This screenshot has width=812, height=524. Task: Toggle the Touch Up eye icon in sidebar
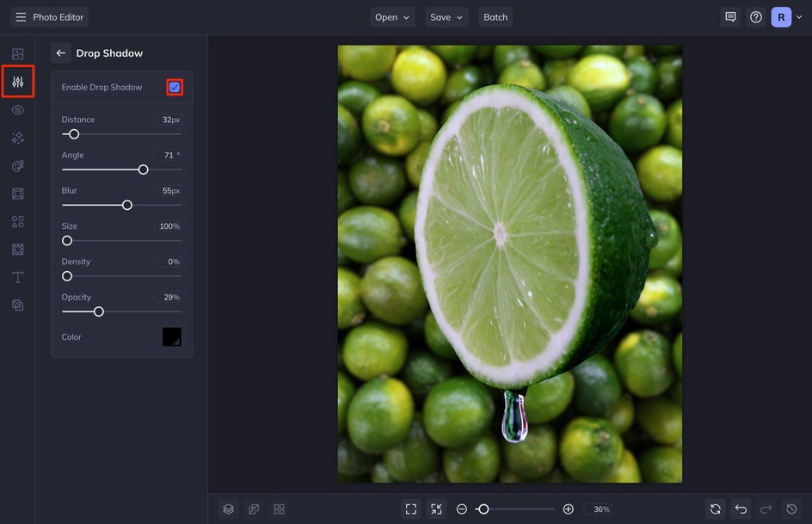(x=17, y=110)
